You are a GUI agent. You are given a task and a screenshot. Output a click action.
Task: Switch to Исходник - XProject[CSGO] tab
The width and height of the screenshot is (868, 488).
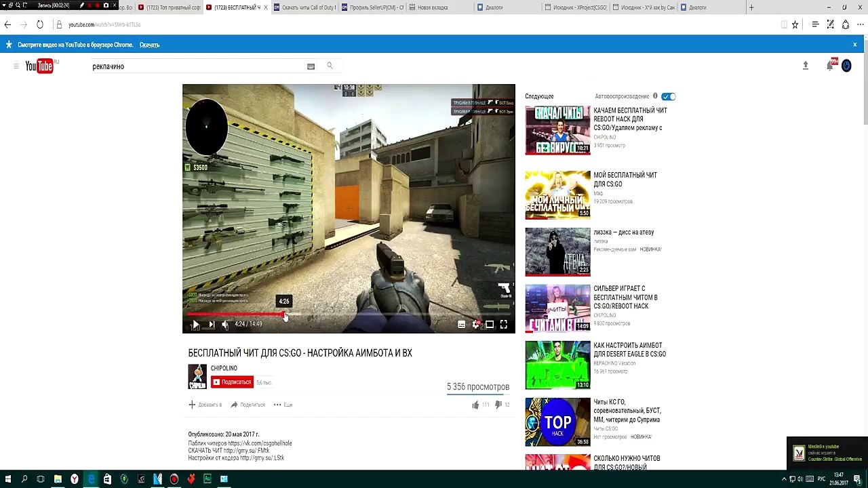pos(575,7)
